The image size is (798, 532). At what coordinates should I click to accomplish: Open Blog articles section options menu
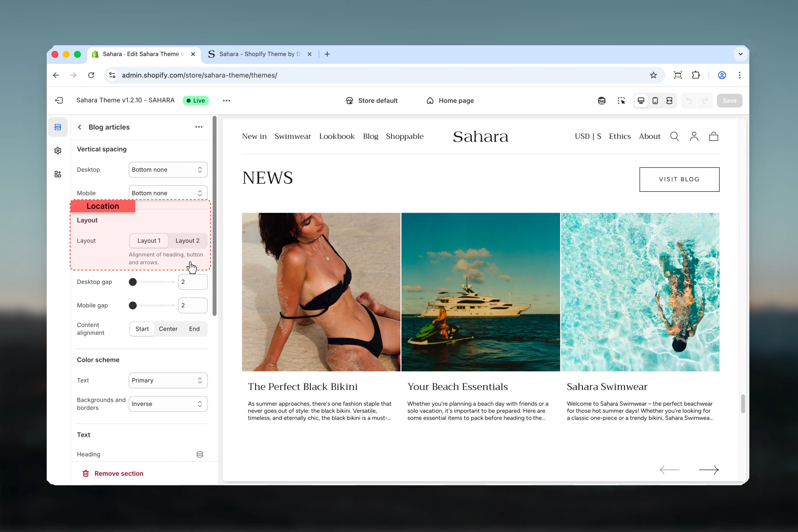pyautogui.click(x=199, y=127)
